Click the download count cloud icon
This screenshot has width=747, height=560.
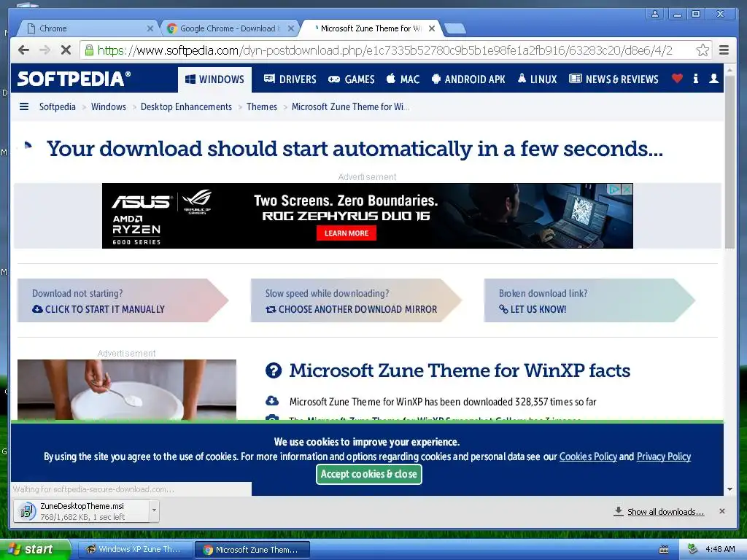tap(272, 401)
